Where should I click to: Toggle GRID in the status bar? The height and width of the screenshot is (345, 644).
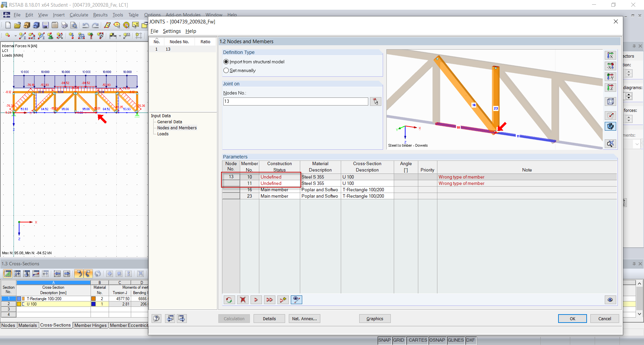(398, 340)
